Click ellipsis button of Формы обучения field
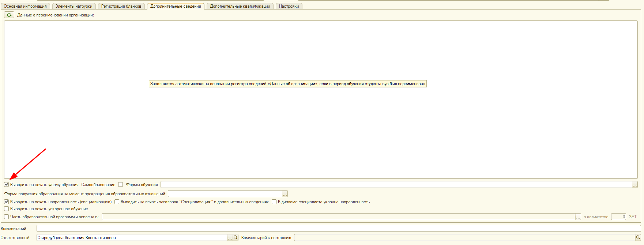 tap(634, 185)
